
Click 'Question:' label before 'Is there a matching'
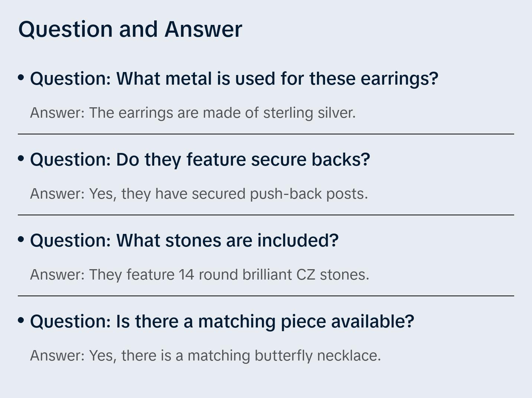pos(71,322)
